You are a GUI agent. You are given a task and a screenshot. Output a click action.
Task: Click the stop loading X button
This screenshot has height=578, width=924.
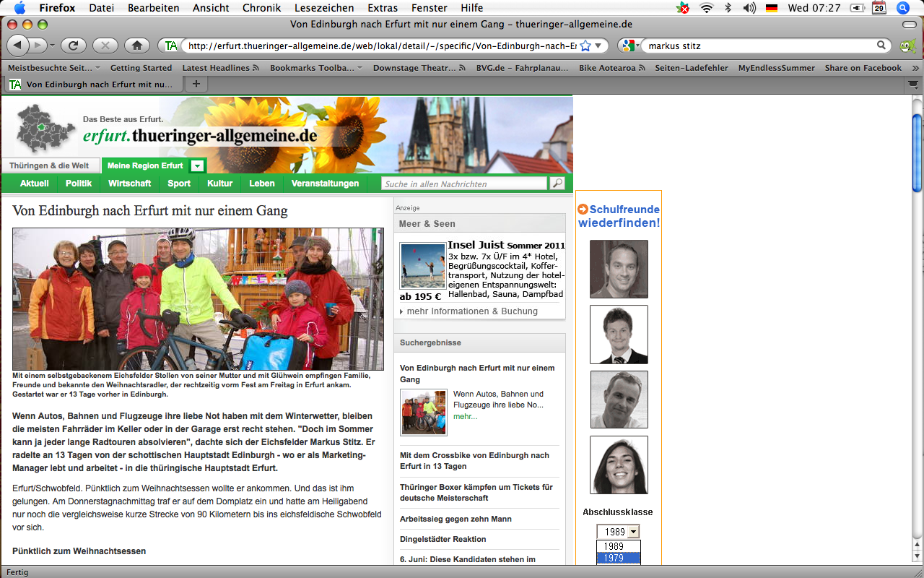click(105, 46)
